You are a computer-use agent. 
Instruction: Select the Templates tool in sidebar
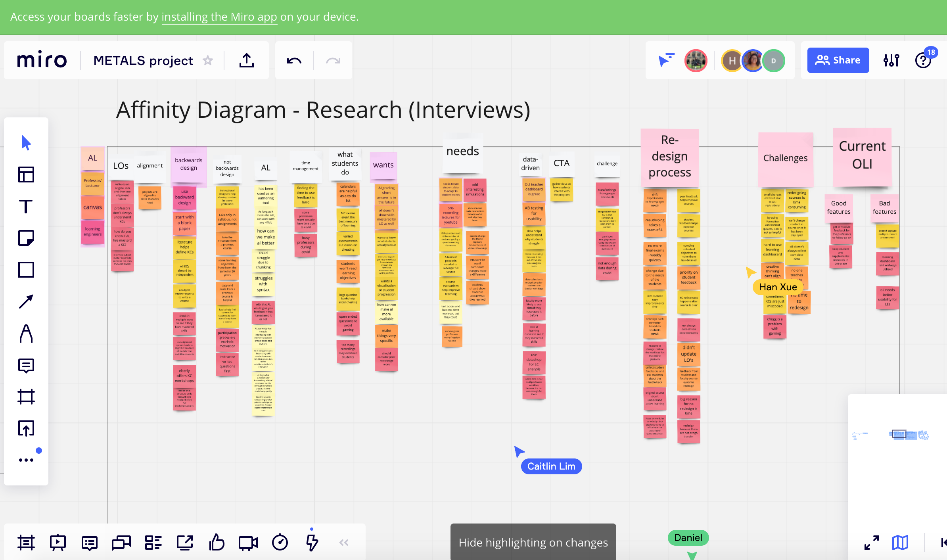26,175
